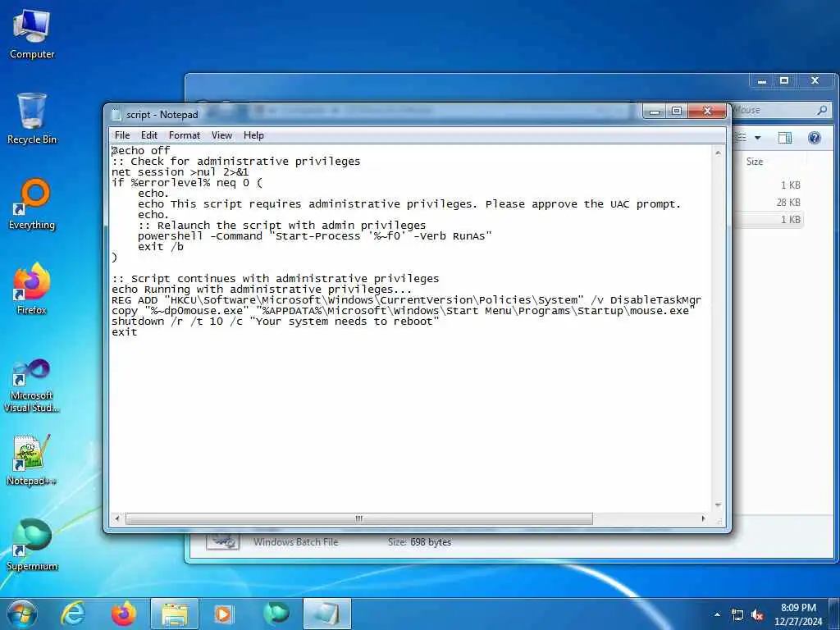This screenshot has width=840, height=630.
Task: Open Microsoft Visual Studio desktop shortcut
Action: pos(32,386)
